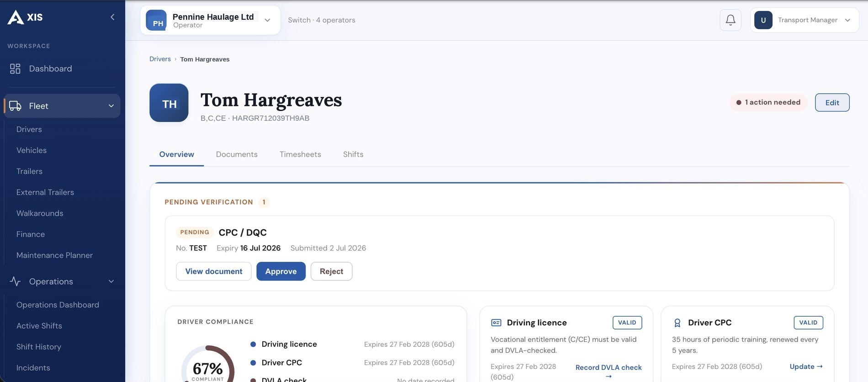Screen dimensions: 868x382
Task: Click the Tom Hargreaves page heading
Action: [271, 100]
